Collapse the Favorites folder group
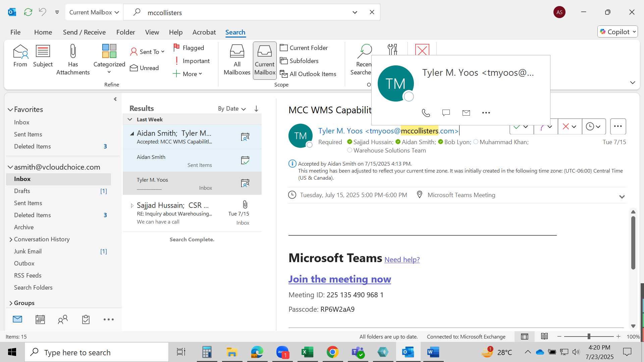This screenshot has height=362, width=644. point(10,110)
